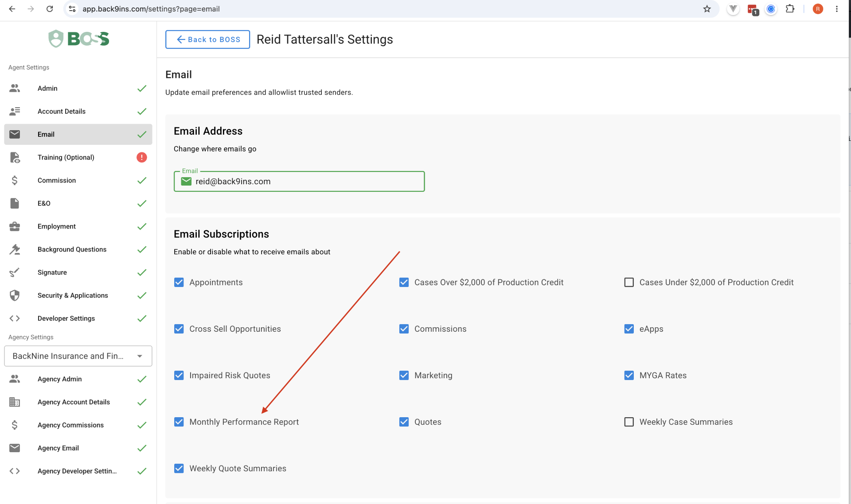Viewport: 851px width, 504px height.
Task: Click the Agency Commissions dollar icon
Action: pos(15,425)
